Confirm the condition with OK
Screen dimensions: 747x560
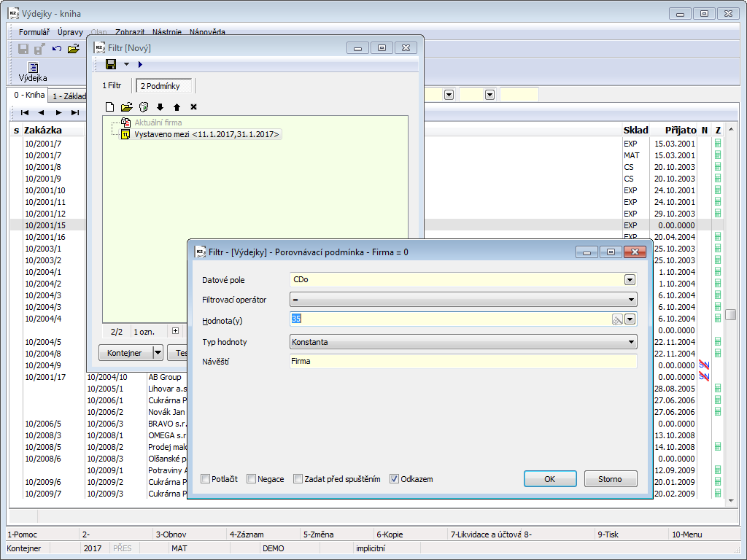tap(550, 479)
